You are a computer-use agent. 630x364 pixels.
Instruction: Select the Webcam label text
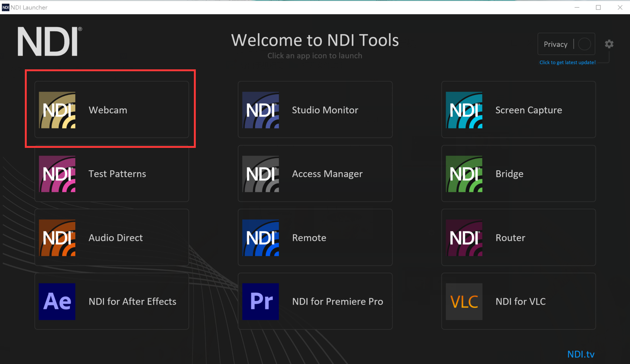pyautogui.click(x=108, y=110)
